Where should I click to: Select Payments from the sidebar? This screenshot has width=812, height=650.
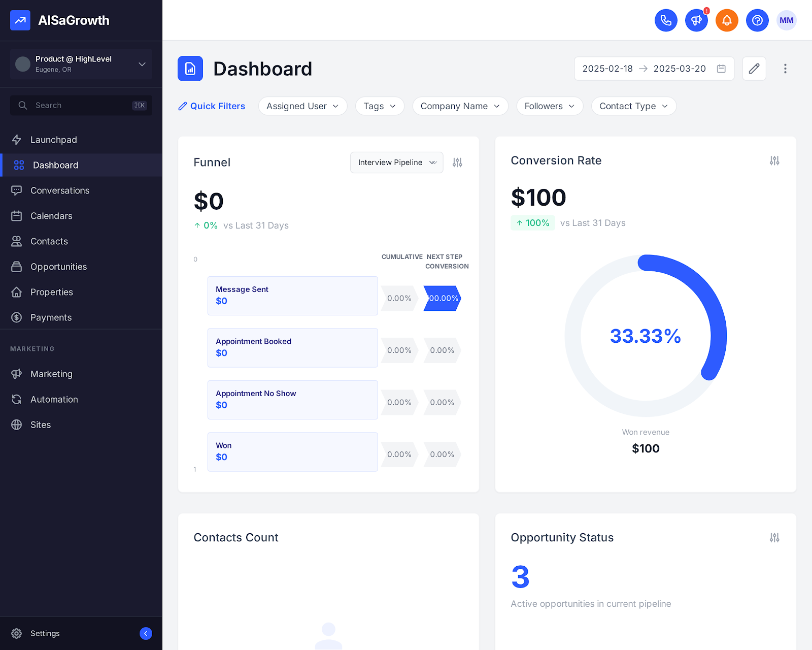(51, 317)
